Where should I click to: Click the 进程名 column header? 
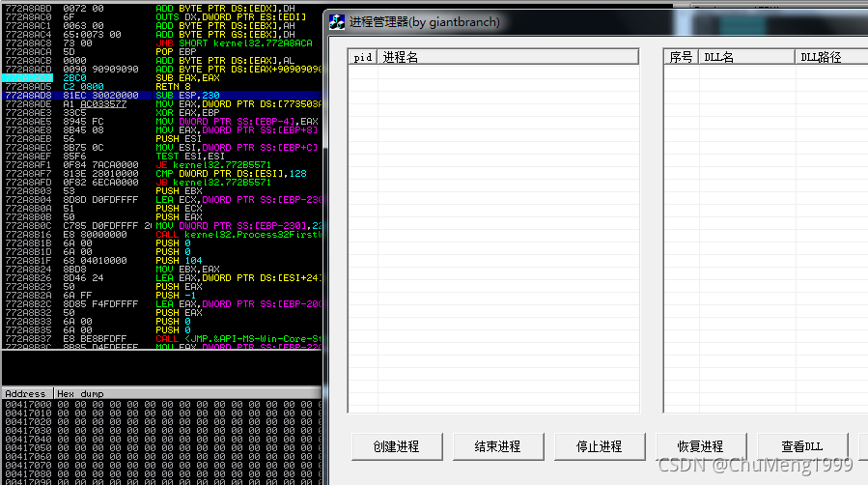[508, 57]
